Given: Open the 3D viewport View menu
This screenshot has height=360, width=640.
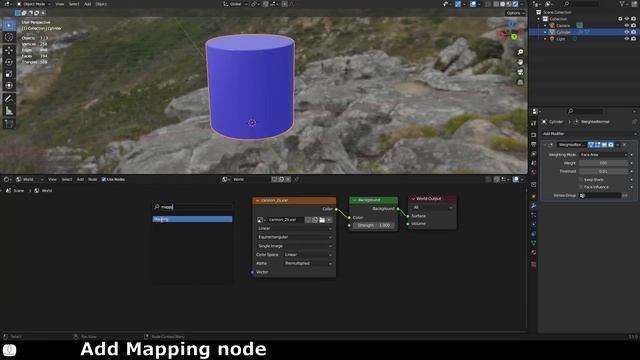Looking at the screenshot, I should click(x=60, y=4).
